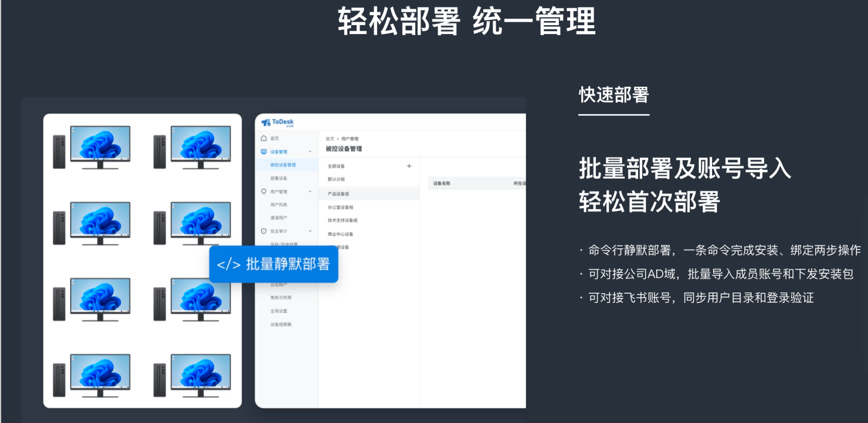Screen dimensions: 868x423
Task: Click the 被控设备管理 page title
Action: (x=344, y=149)
